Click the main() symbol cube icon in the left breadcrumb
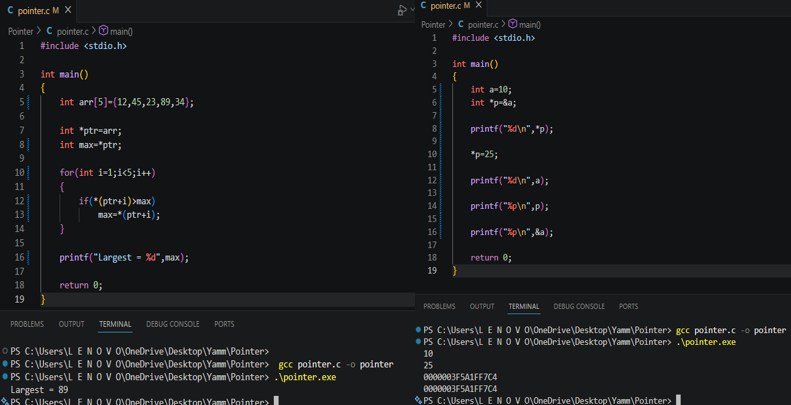The width and height of the screenshot is (791, 405). (103, 31)
